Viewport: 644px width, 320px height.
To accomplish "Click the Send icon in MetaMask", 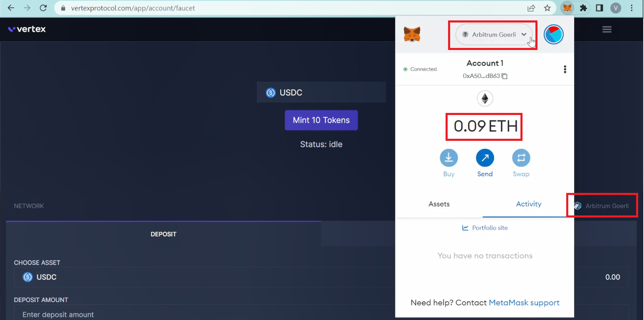I will pos(485,158).
